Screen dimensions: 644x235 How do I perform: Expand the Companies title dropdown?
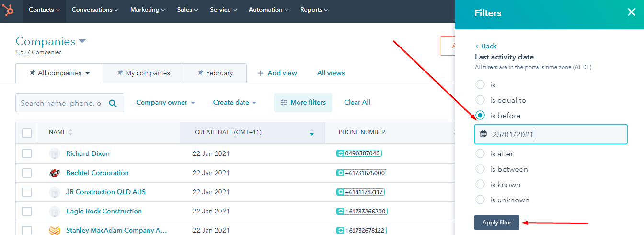pyautogui.click(x=82, y=41)
